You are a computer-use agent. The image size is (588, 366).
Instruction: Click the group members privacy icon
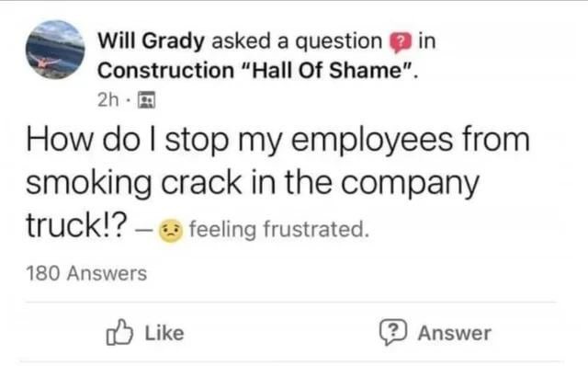(147, 100)
